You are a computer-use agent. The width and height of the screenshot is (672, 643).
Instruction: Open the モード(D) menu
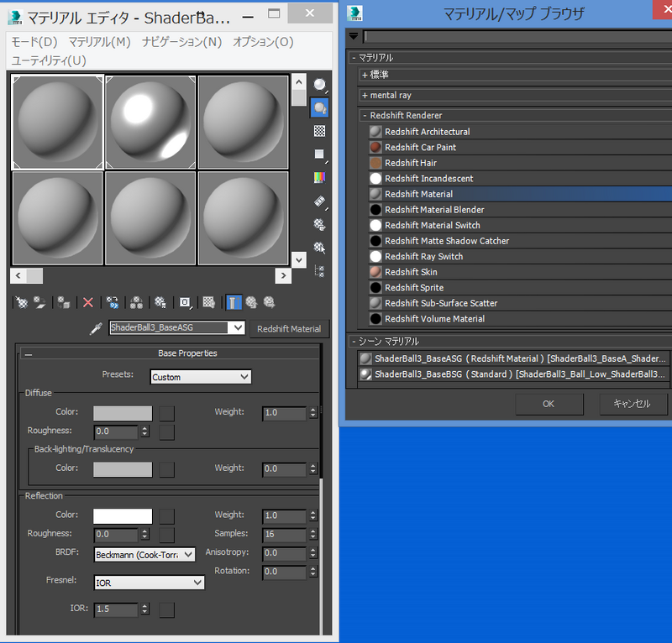pyautogui.click(x=34, y=42)
